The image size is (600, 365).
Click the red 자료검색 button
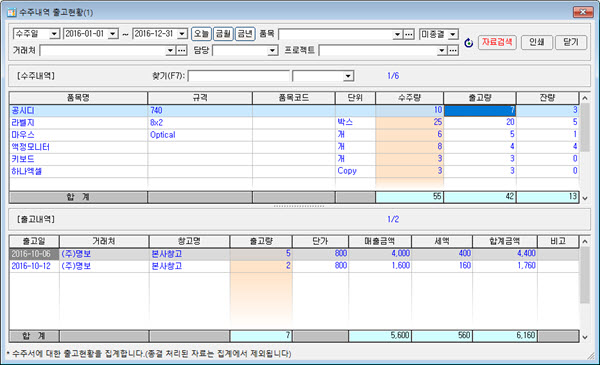(497, 42)
